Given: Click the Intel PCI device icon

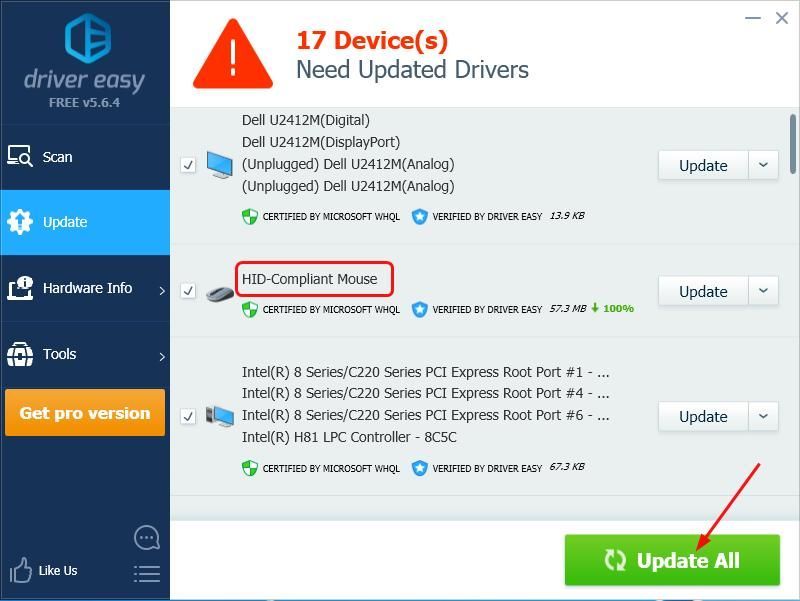Looking at the screenshot, I should pyautogui.click(x=220, y=416).
